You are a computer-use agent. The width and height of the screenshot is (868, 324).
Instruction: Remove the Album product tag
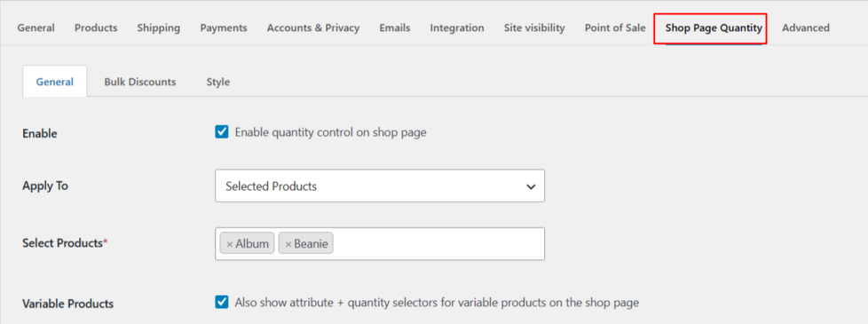coord(229,244)
